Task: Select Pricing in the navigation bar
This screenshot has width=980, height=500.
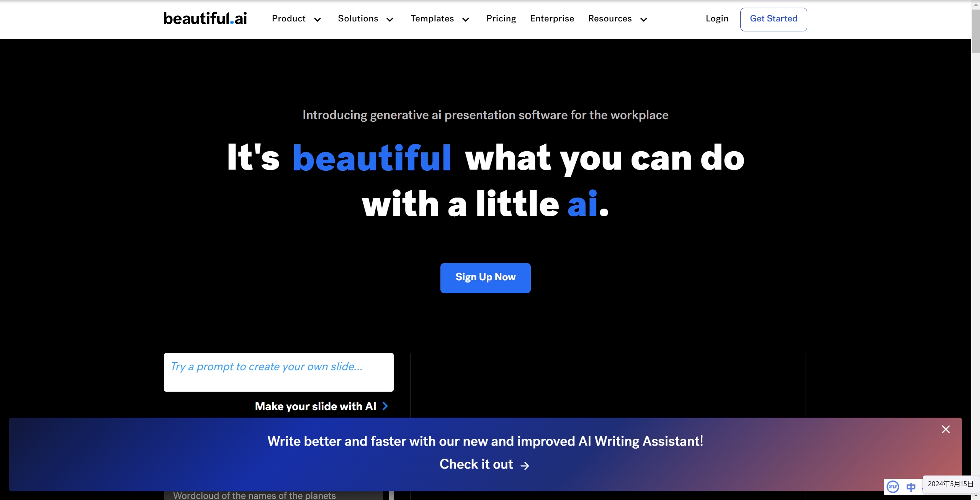Action: click(x=501, y=19)
